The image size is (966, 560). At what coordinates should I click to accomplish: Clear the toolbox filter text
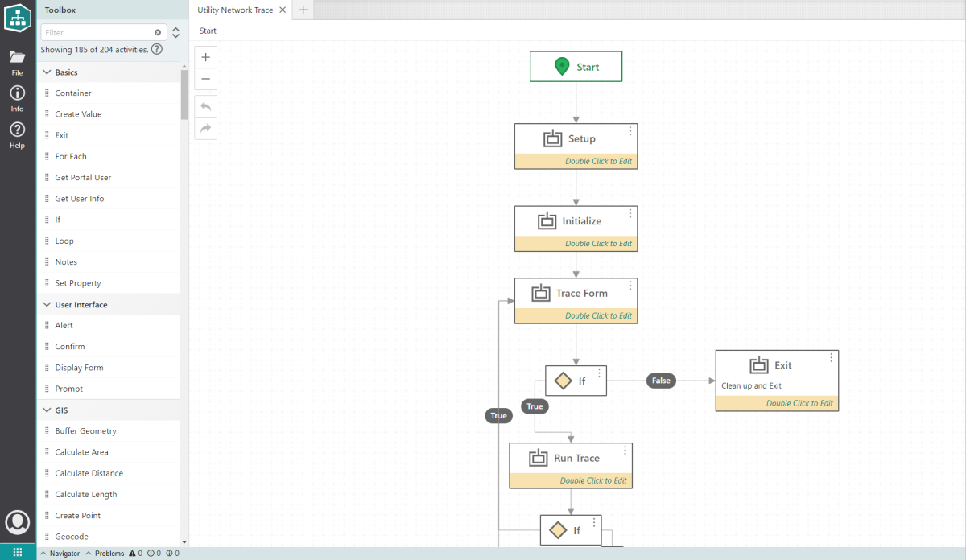pyautogui.click(x=158, y=33)
